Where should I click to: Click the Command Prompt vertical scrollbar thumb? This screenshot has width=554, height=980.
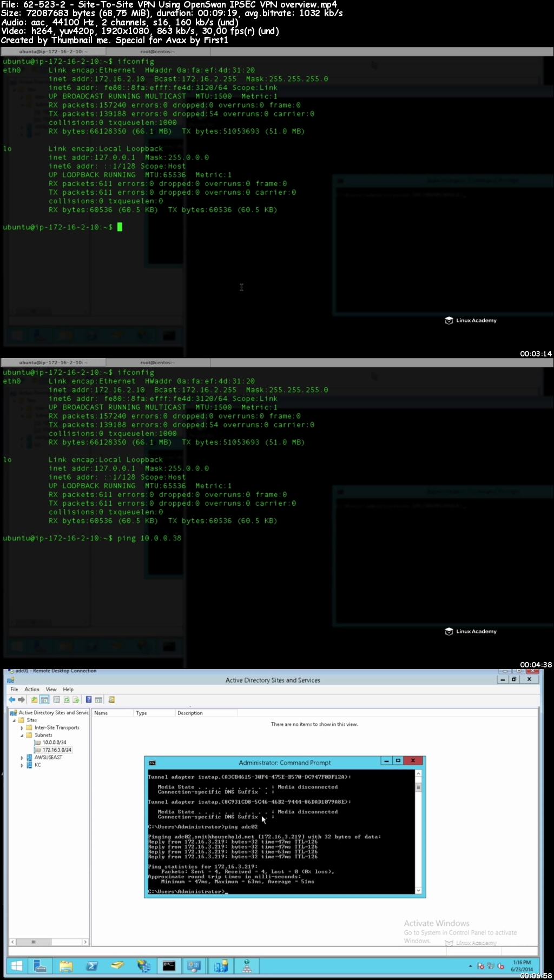click(418, 787)
